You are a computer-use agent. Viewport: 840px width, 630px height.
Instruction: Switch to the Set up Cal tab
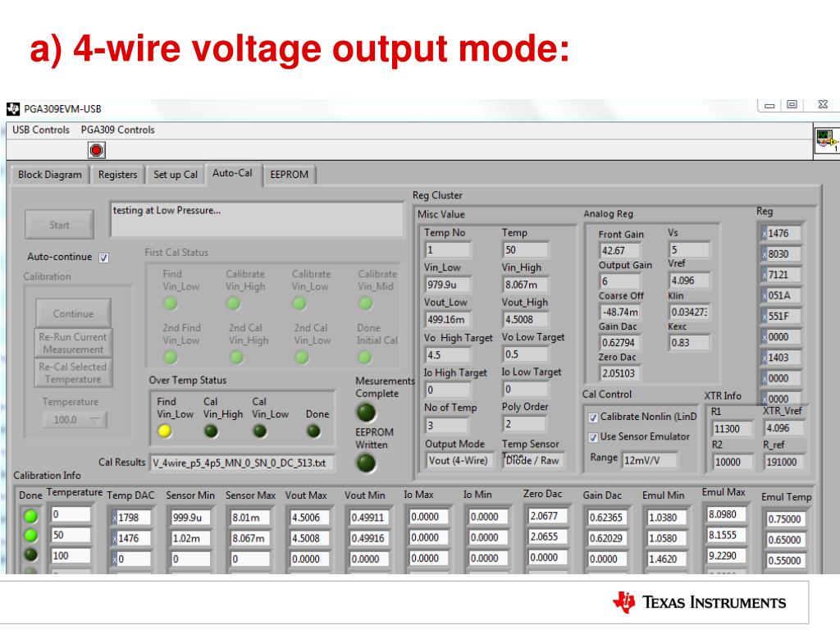[176, 175]
